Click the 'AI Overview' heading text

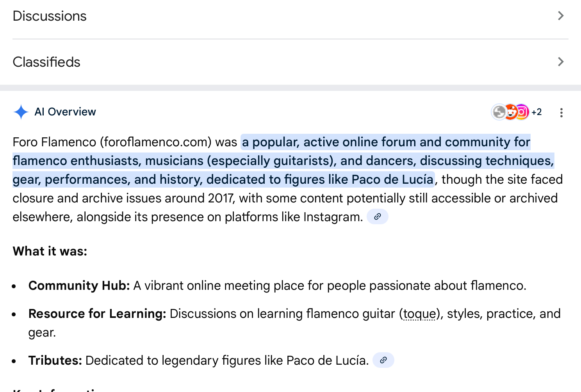pos(65,112)
